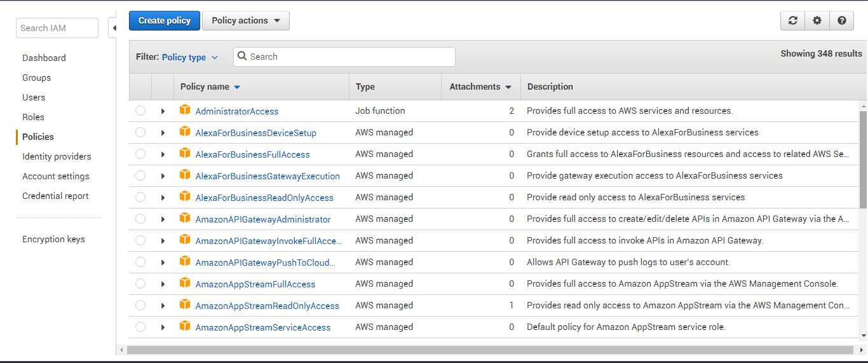Viewport: 868px width, 363px height.
Task: Open the AmazonAppStreamServiceAccess policy link
Action: click(x=263, y=327)
